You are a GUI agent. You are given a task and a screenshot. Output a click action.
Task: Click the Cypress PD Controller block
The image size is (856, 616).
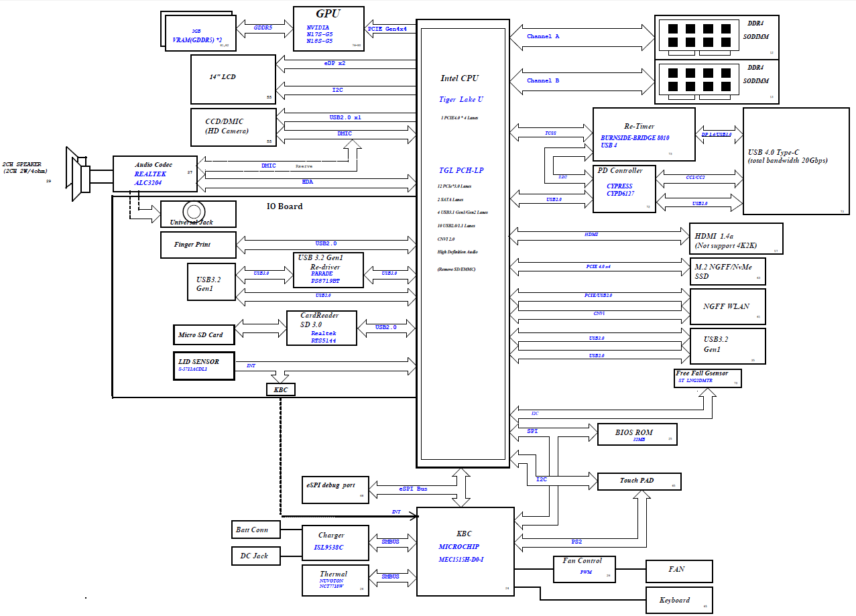tap(624, 189)
